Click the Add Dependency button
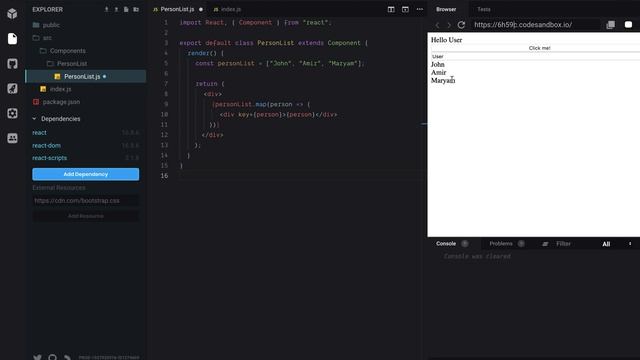640x360 pixels. point(86,174)
